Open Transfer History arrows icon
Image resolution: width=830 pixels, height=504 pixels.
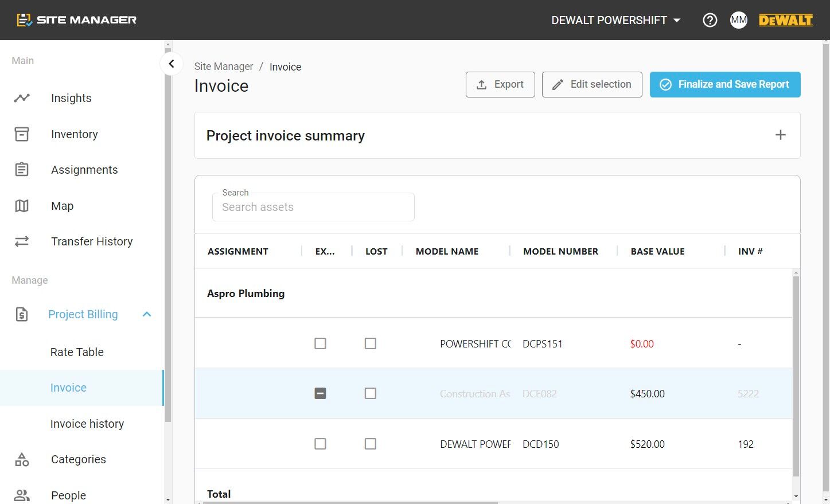click(22, 241)
